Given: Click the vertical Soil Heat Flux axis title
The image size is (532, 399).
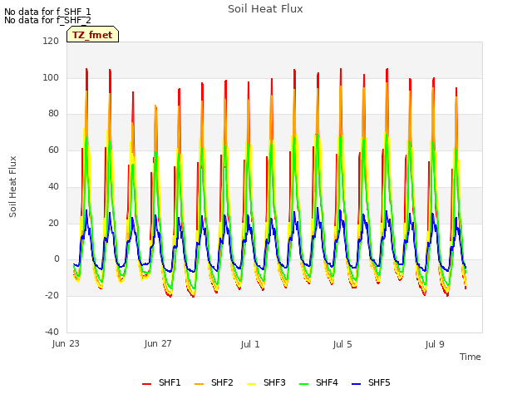Looking at the screenshot, I should click(x=12, y=187).
